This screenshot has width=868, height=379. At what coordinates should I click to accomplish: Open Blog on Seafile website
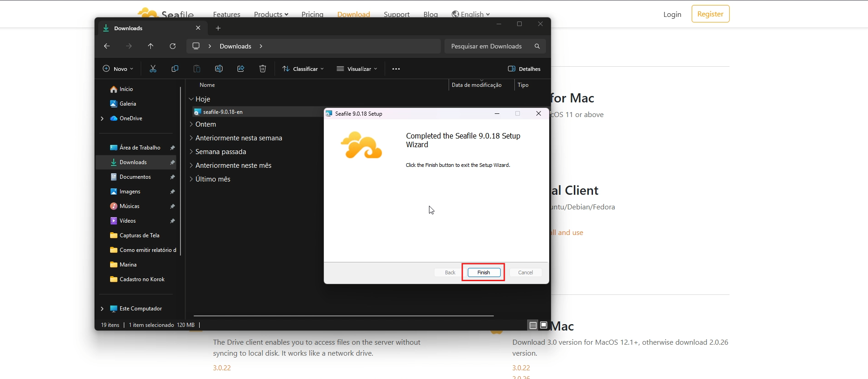[x=430, y=14]
